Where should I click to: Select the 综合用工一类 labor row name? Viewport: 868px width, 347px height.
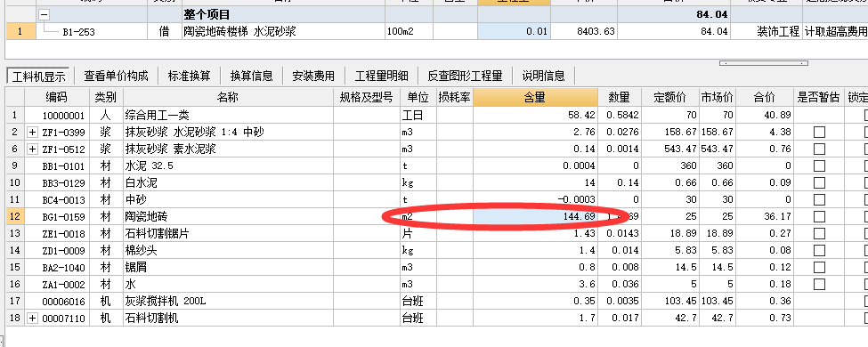pyautogui.click(x=228, y=116)
